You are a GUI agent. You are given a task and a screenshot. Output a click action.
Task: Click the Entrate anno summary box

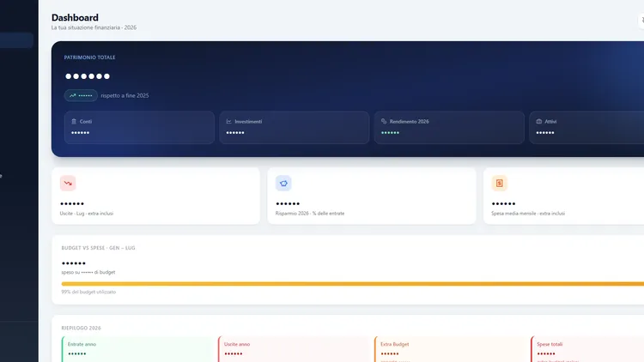point(138,349)
